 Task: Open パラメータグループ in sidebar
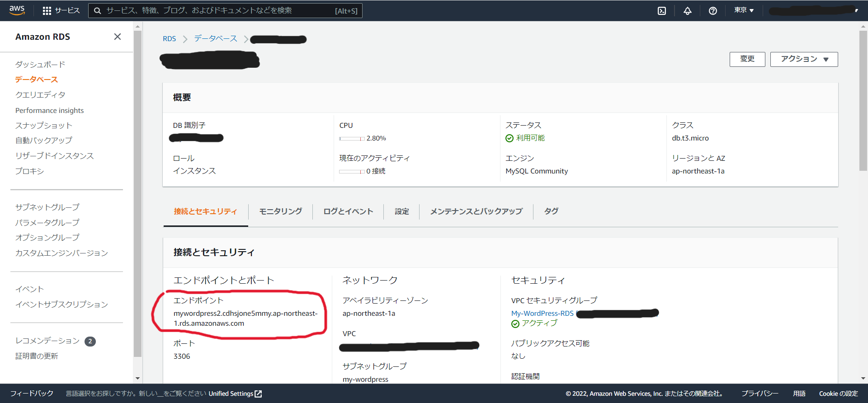pos(47,223)
